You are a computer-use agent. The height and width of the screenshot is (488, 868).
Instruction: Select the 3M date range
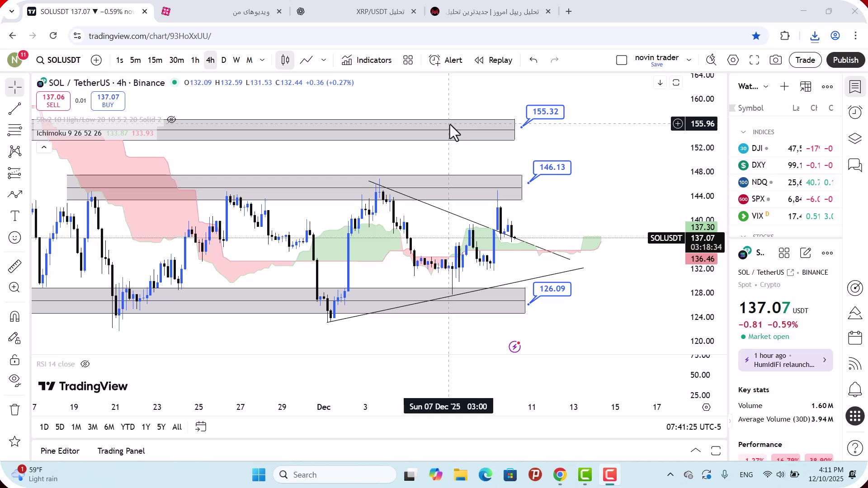pyautogui.click(x=93, y=427)
